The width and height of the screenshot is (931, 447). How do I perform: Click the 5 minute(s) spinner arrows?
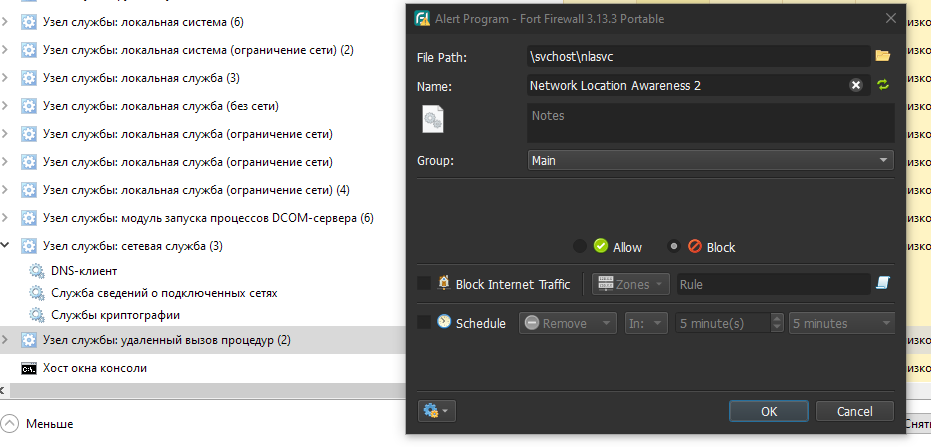(x=777, y=324)
